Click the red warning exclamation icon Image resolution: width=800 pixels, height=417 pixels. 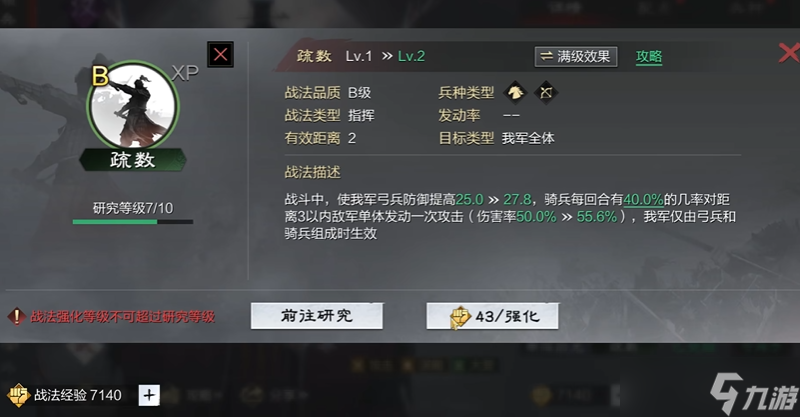(x=16, y=316)
